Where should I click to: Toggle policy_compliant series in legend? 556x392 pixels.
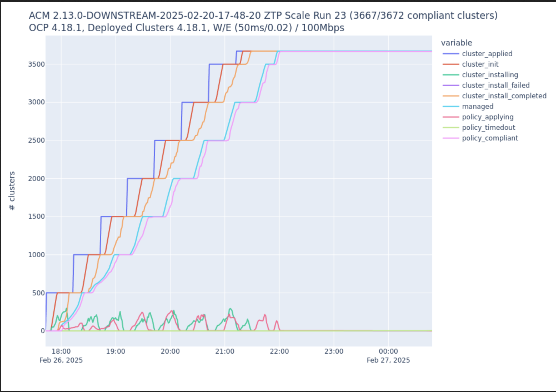[x=490, y=138]
